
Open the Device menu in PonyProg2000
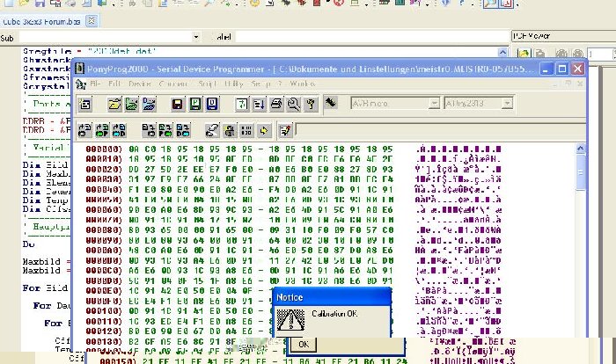click(140, 84)
